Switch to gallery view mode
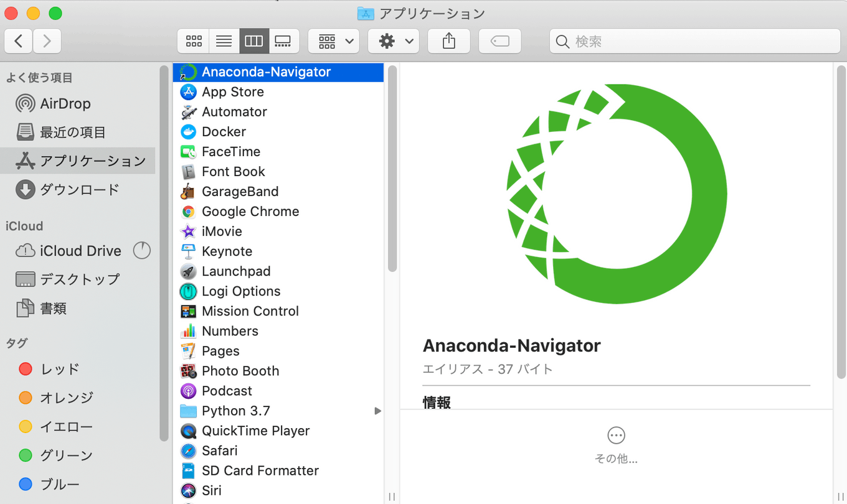Viewport: 847px width, 504px height. pyautogui.click(x=283, y=40)
